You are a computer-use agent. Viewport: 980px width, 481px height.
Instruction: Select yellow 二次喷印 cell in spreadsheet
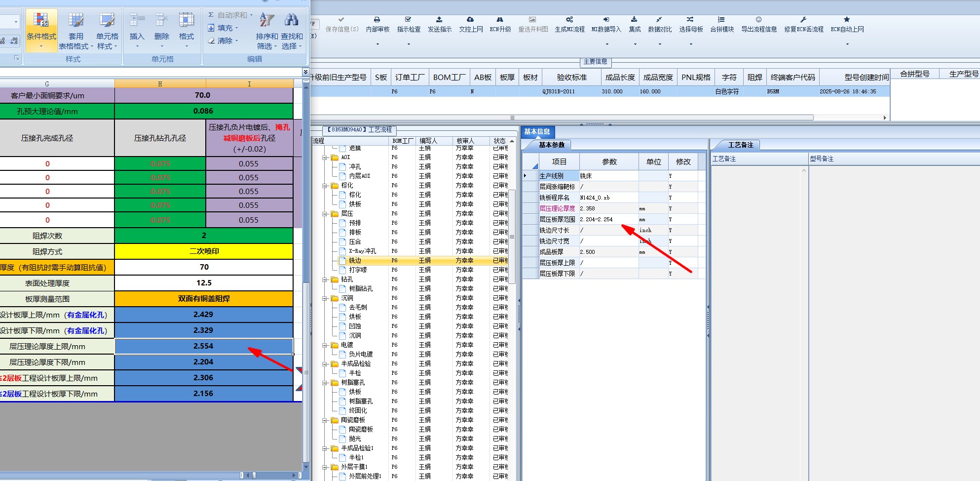click(204, 251)
